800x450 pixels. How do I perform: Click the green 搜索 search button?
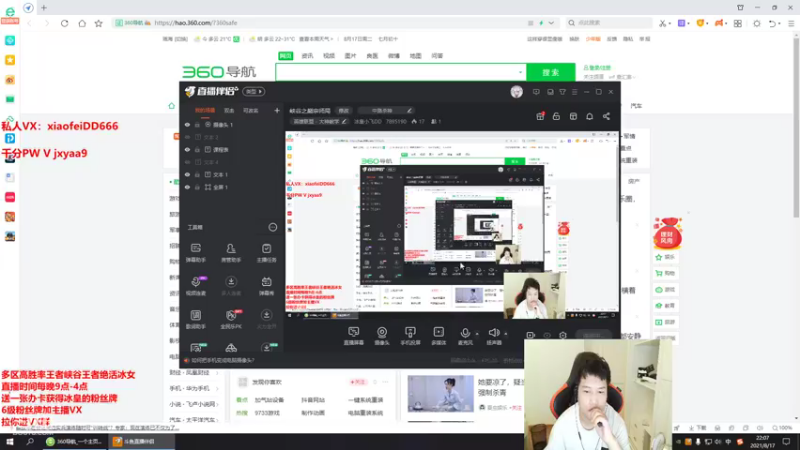551,72
